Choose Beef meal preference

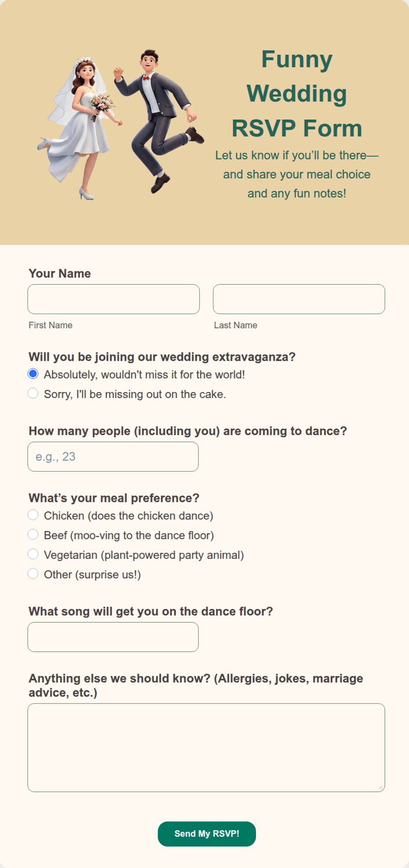33,534
